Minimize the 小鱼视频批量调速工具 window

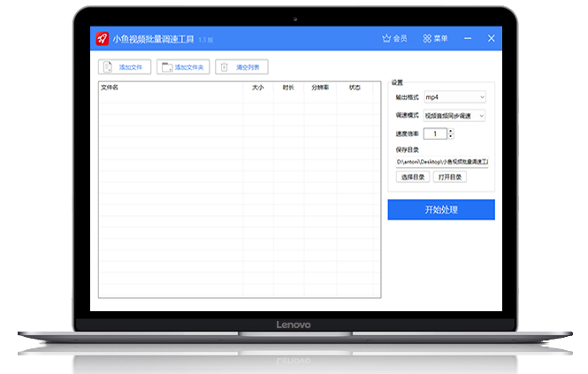(468, 38)
